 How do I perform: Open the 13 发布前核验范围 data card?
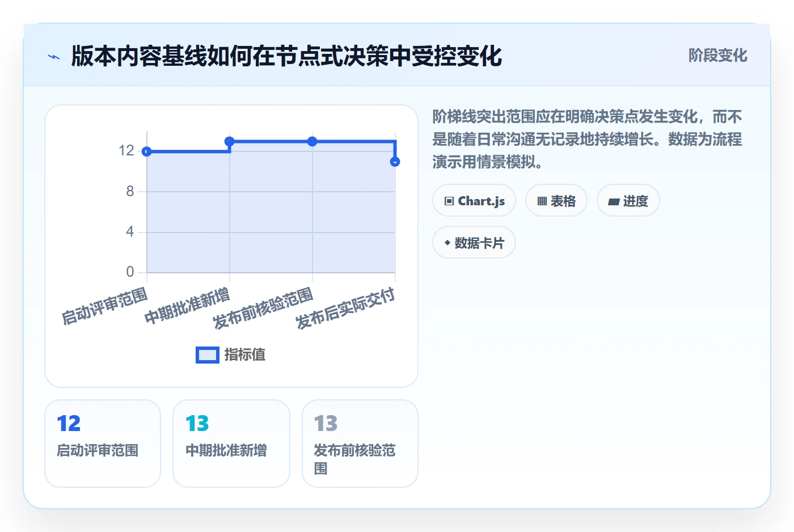pyautogui.click(x=360, y=444)
